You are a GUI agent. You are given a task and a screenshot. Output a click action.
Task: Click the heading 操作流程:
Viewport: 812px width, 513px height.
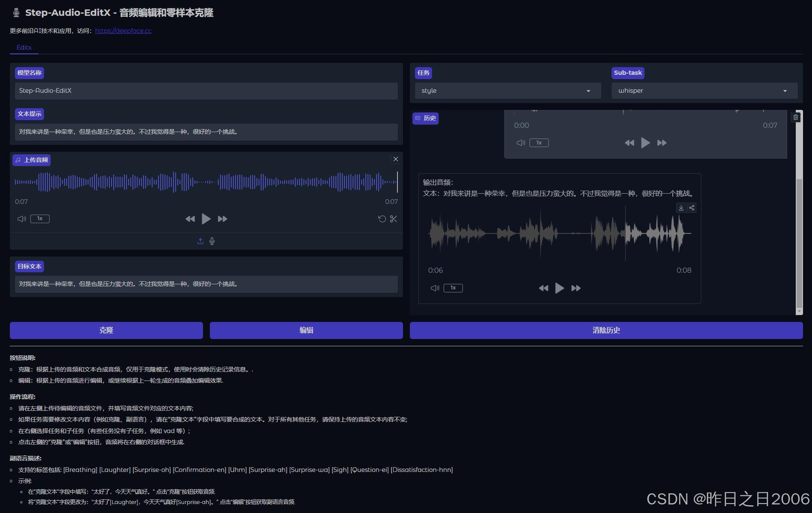[x=23, y=397]
